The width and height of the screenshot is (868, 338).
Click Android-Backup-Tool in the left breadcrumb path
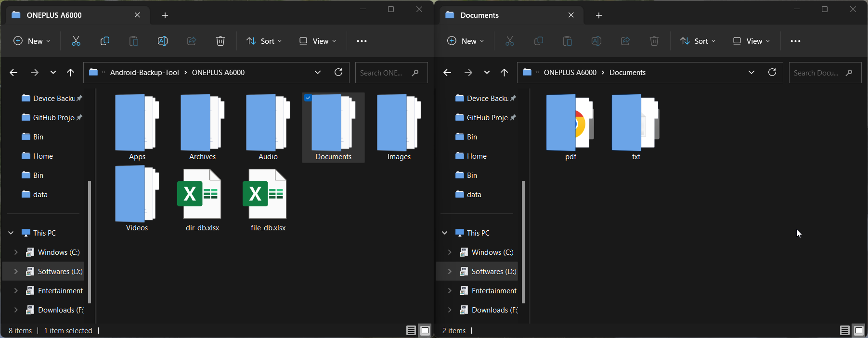pyautogui.click(x=144, y=73)
